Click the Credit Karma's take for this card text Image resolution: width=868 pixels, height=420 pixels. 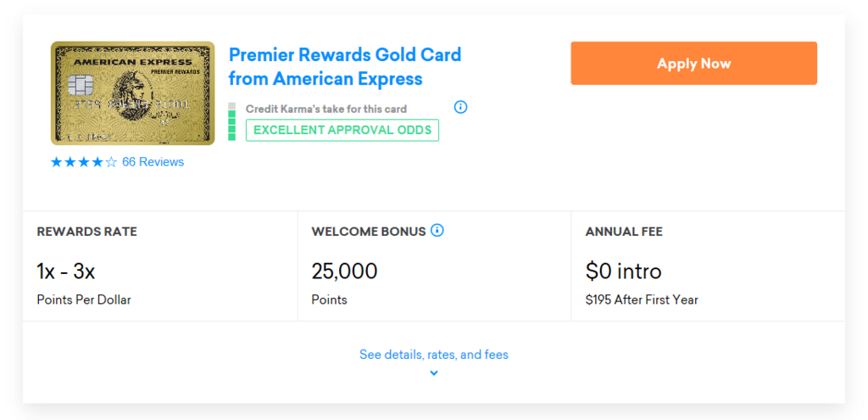[326, 109]
